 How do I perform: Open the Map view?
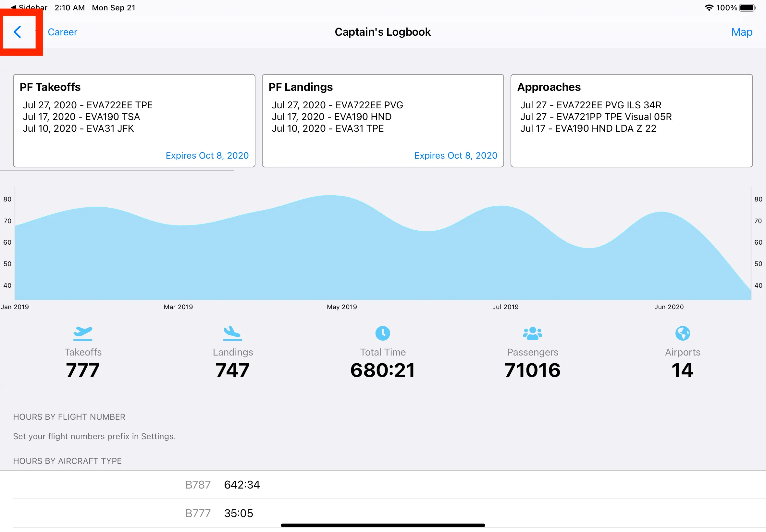(741, 32)
